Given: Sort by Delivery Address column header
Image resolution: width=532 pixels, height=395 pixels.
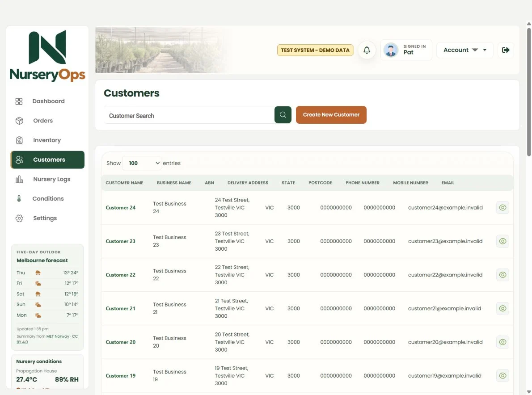Looking at the screenshot, I should (248, 183).
